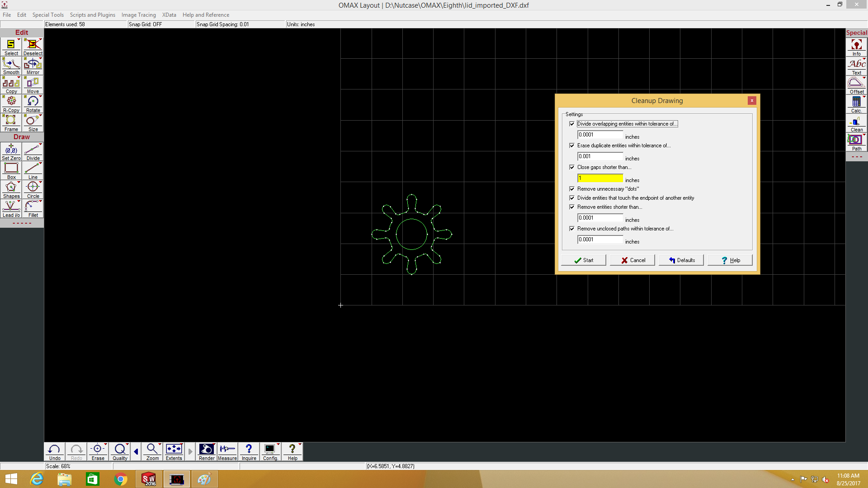The image size is (868, 488).
Task: Open the Special Tools menu
Action: [48, 15]
